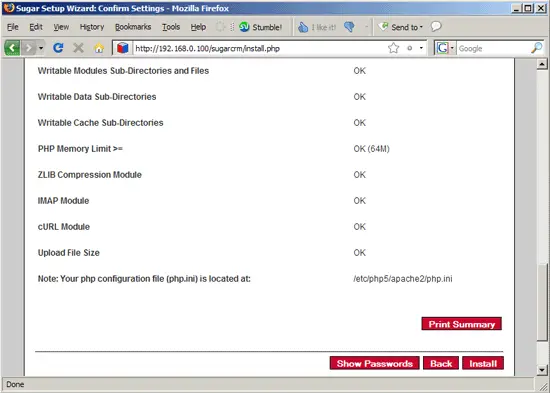This screenshot has width=550, height=393.
Task: Click the php.ini location note text
Action: [144, 279]
